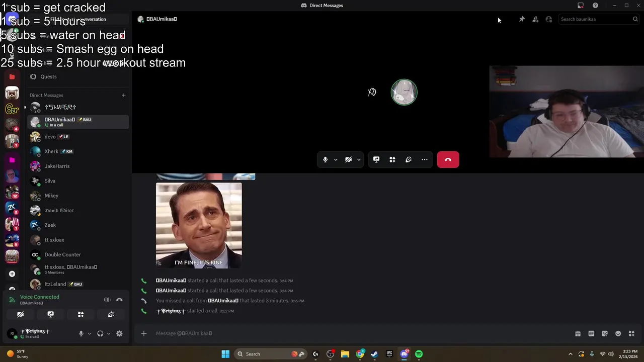Open soundboard in Voice Connected panel
The width and height of the screenshot is (644, 362).
pos(111,314)
